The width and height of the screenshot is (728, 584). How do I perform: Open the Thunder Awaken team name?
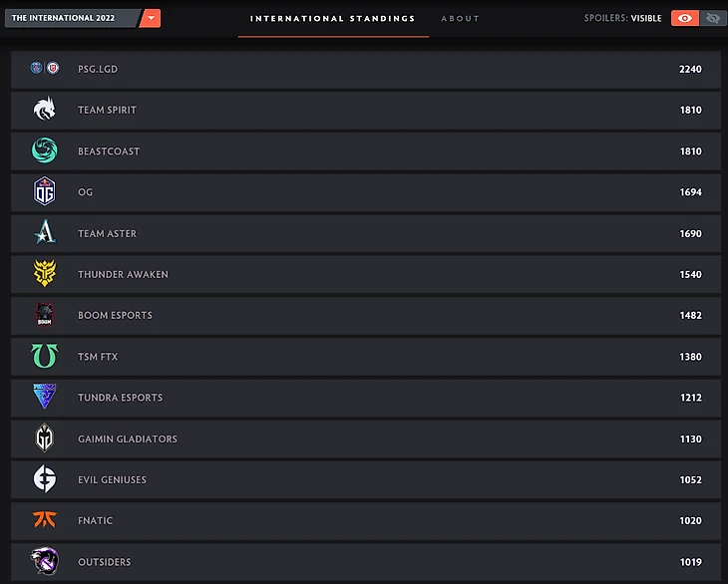[x=123, y=275]
